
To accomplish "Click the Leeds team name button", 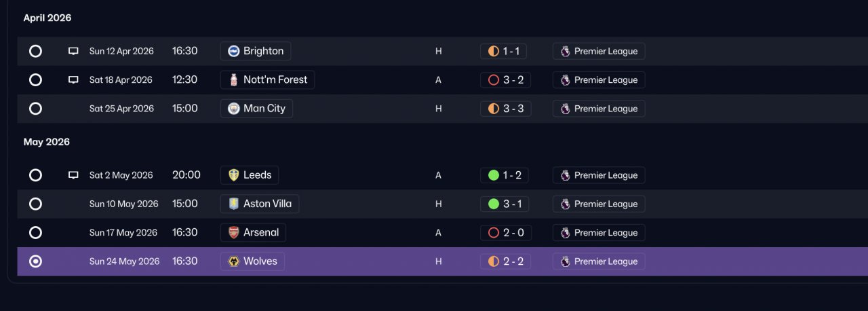I will (x=250, y=175).
